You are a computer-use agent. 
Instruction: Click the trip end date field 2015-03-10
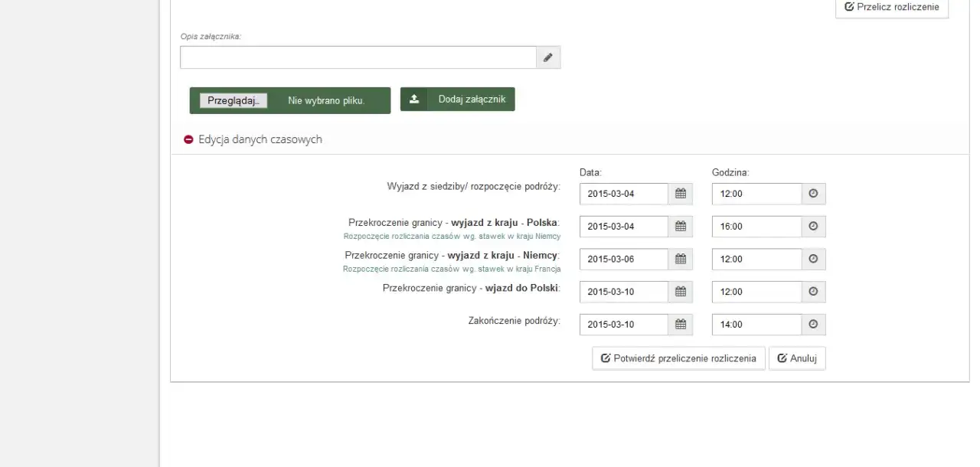click(623, 325)
